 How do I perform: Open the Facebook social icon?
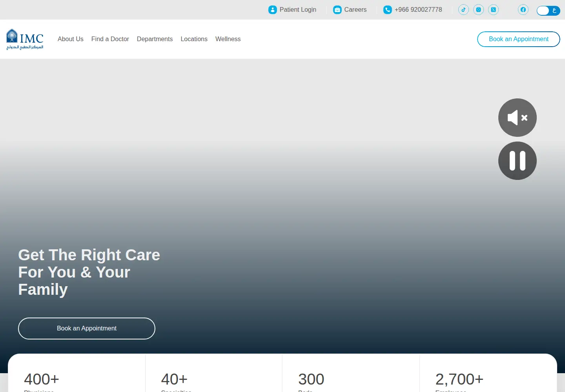click(523, 10)
